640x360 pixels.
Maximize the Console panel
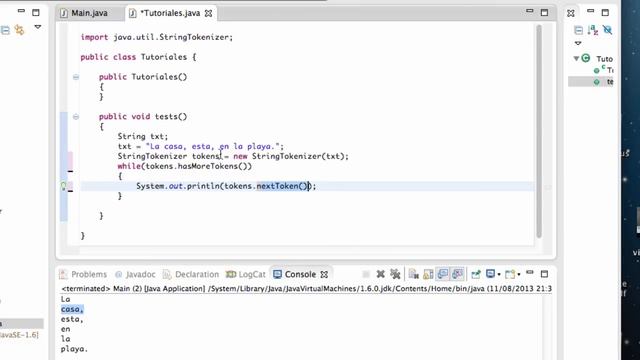544,274
